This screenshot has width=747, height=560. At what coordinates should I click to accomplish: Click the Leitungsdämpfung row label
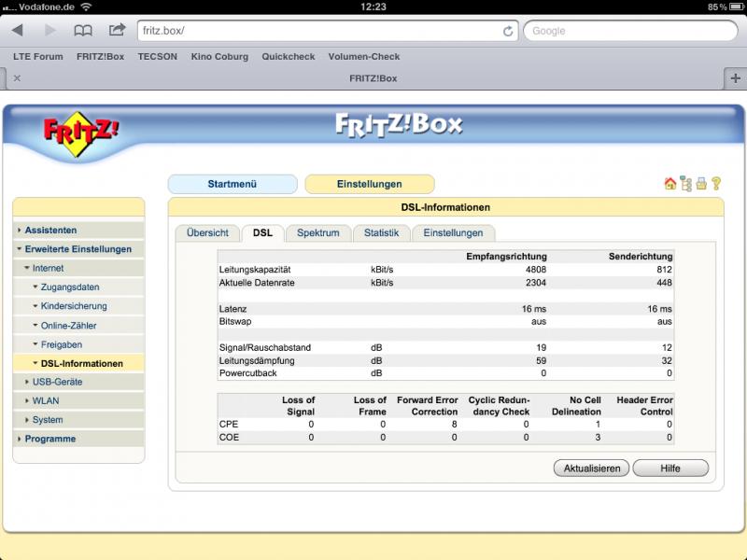point(257,361)
